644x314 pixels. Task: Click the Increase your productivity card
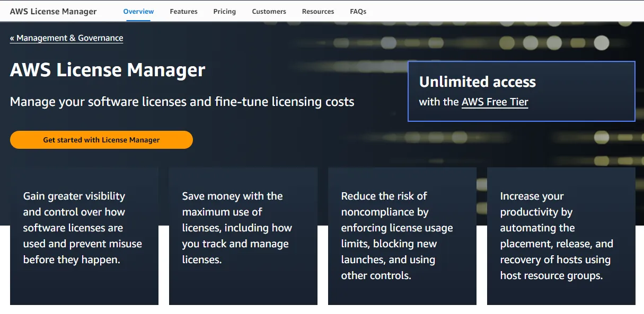[x=561, y=236]
